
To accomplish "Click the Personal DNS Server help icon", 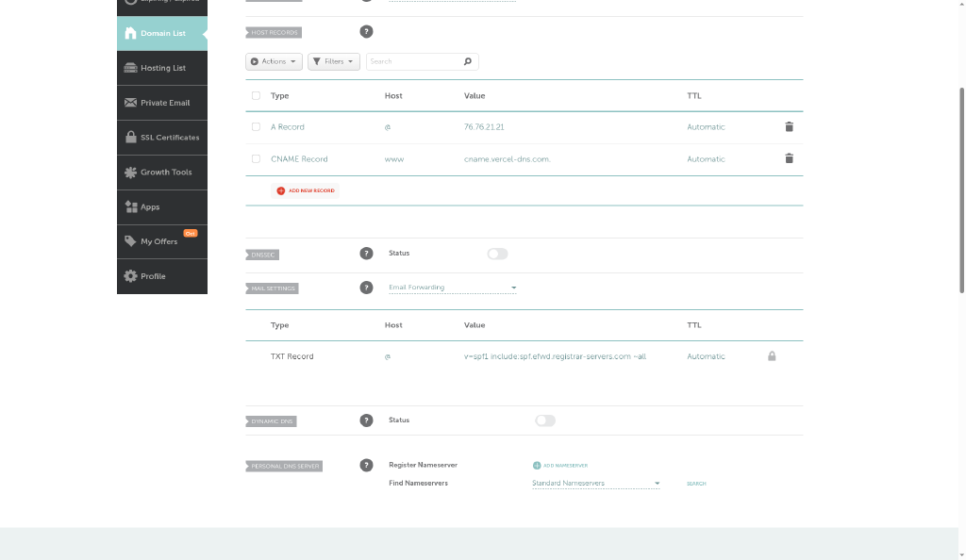I will click(366, 465).
